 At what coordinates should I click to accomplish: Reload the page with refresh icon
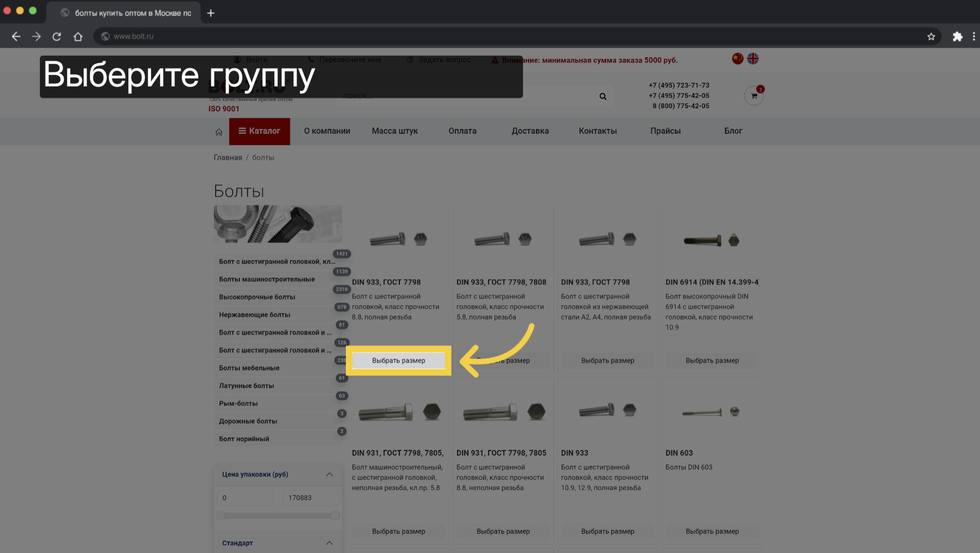pos(57,36)
